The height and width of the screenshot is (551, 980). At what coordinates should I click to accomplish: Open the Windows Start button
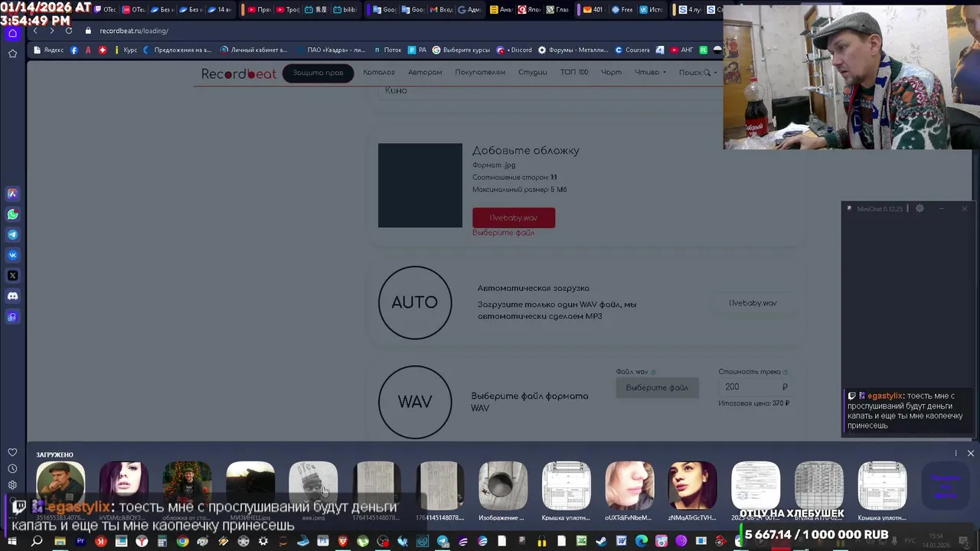tap(12, 542)
